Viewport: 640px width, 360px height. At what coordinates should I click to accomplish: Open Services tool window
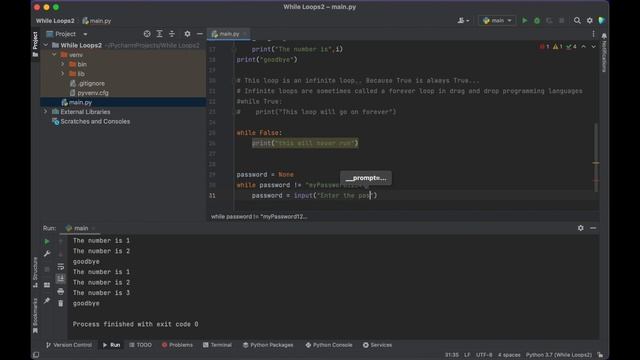pos(377,345)
